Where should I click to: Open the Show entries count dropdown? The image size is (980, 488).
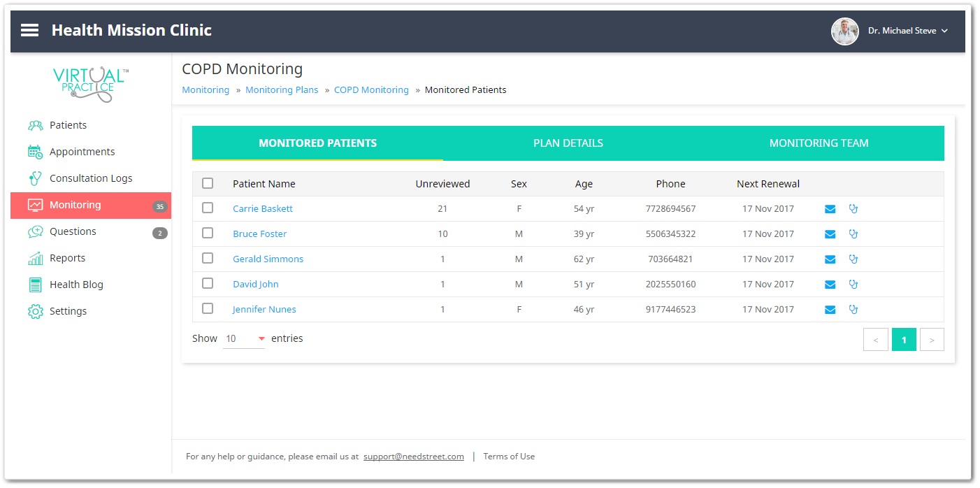pyautogui.click(x=244, y=338)
